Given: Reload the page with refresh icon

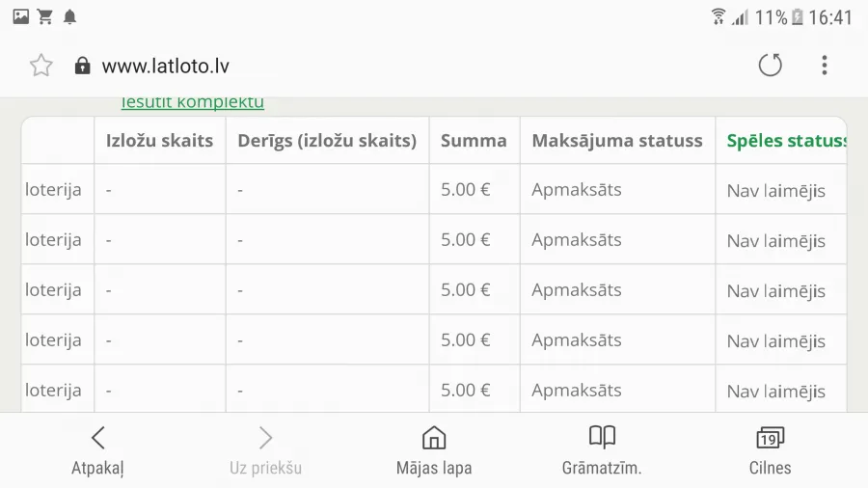Looking at the screenshot, I should (x=770, y=65).
